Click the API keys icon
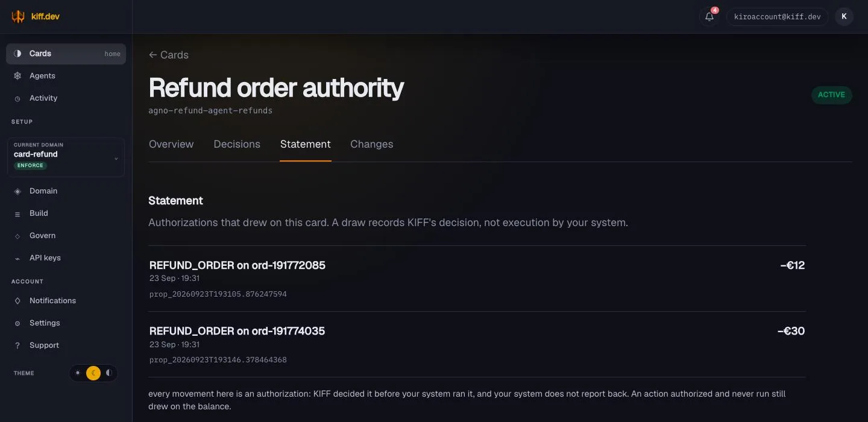The image size is (868, 422). 17,258
